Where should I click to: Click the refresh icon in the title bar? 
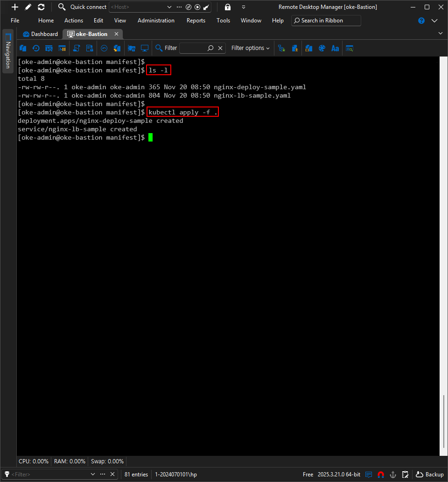coord(41,7)
